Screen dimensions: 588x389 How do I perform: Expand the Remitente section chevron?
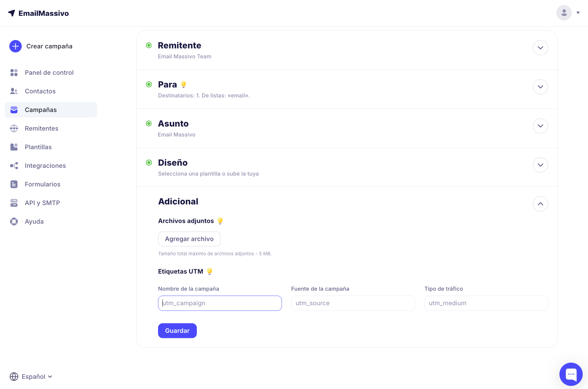540,48
